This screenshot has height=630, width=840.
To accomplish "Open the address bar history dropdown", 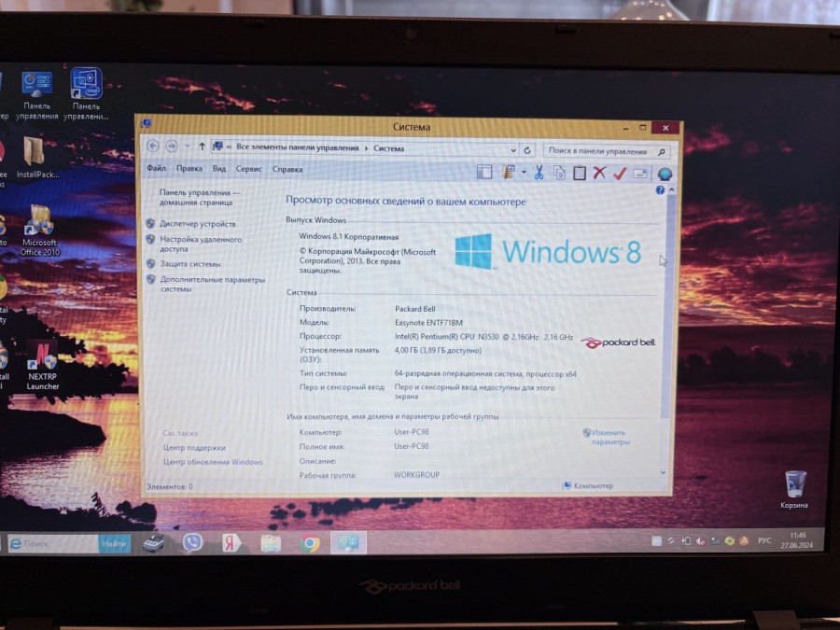I will tap(513, 150).
